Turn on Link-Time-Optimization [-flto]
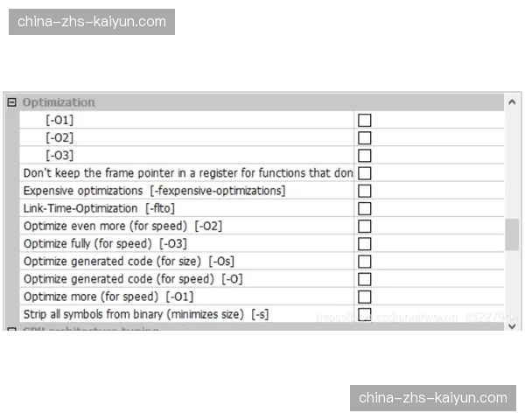 365,208
